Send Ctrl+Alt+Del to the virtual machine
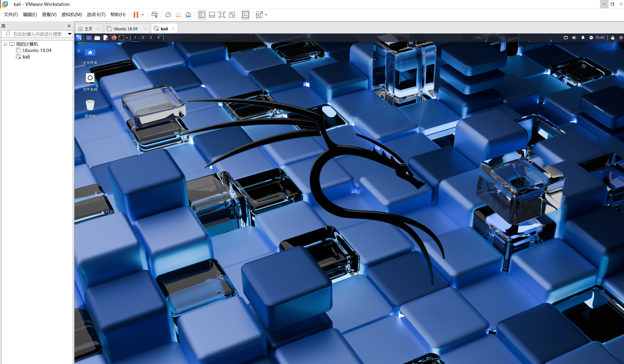Screen dimensions: 624x364 point(154,15)
